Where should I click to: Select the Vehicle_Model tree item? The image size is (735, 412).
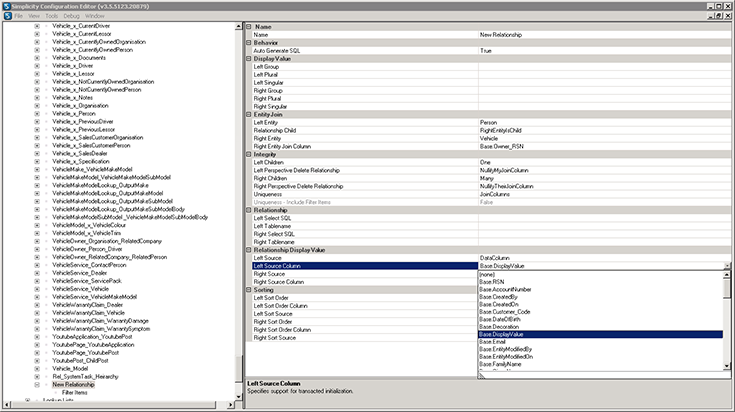pyautogui.click(x=70, y=369)
